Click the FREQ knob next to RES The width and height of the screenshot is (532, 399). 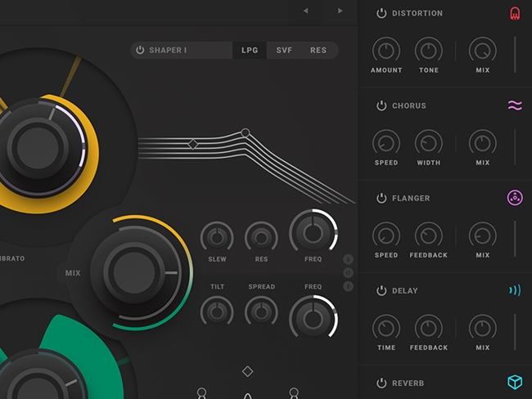pyautogui.click(x=313, y=233)
